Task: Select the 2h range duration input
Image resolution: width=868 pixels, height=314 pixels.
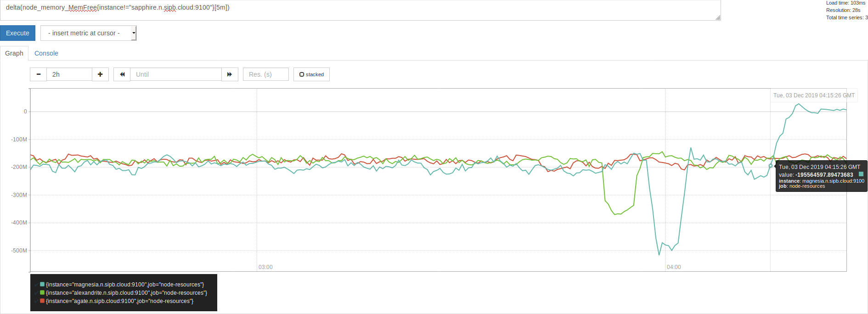Action: pos(69,74)
